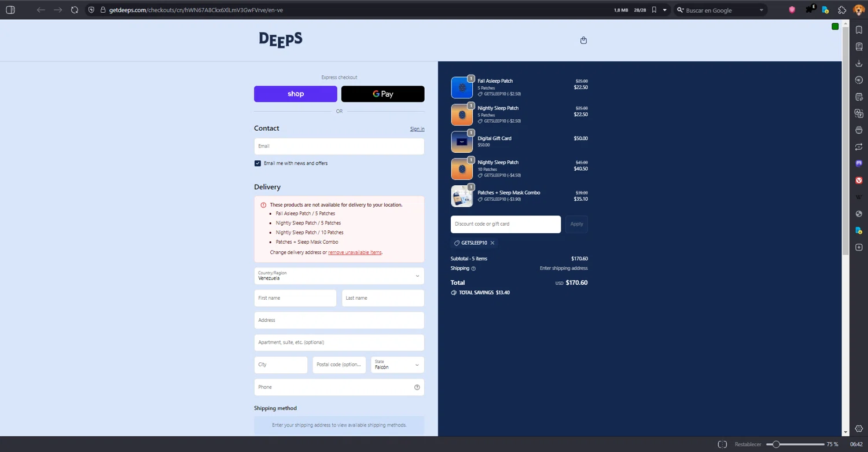Select Fall Asleep Patch product thumbnail

(462, 87)
